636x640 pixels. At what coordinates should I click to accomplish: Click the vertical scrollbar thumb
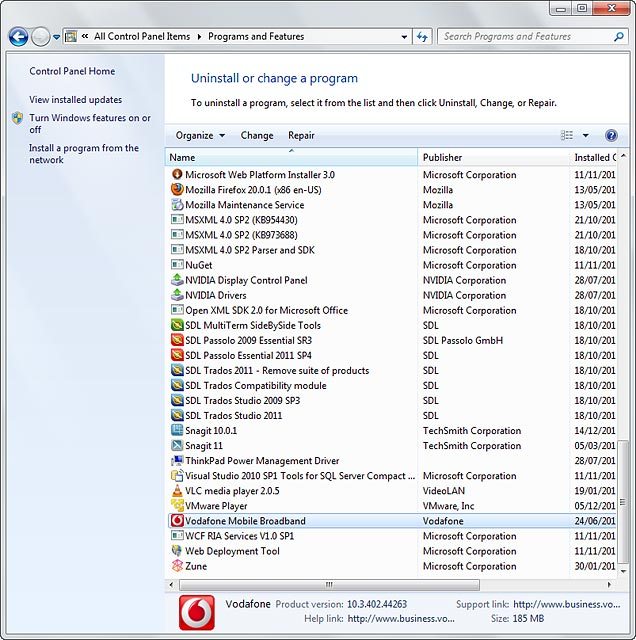(623, 502)
